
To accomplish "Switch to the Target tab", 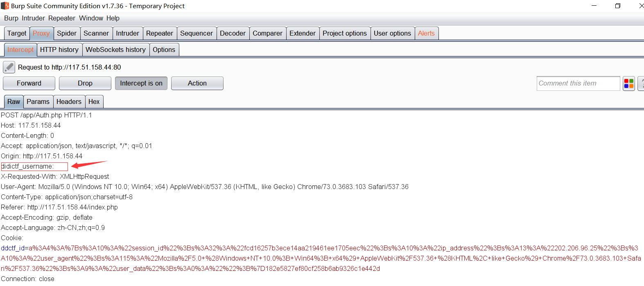I will click(17, 34).
